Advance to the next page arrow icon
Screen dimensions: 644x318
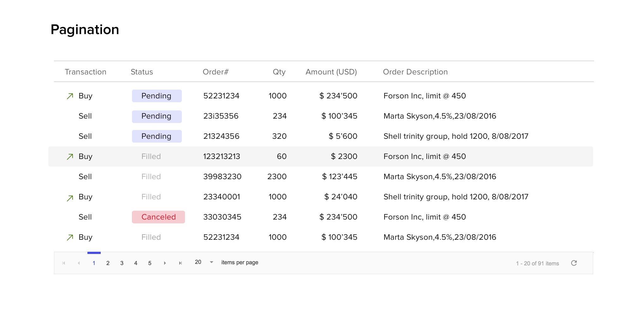(165, 263)
